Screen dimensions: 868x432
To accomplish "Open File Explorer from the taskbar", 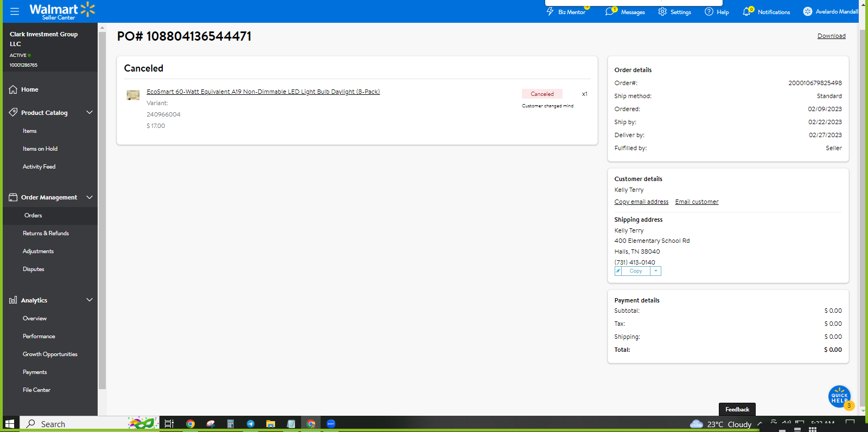I will click(271, 424).
